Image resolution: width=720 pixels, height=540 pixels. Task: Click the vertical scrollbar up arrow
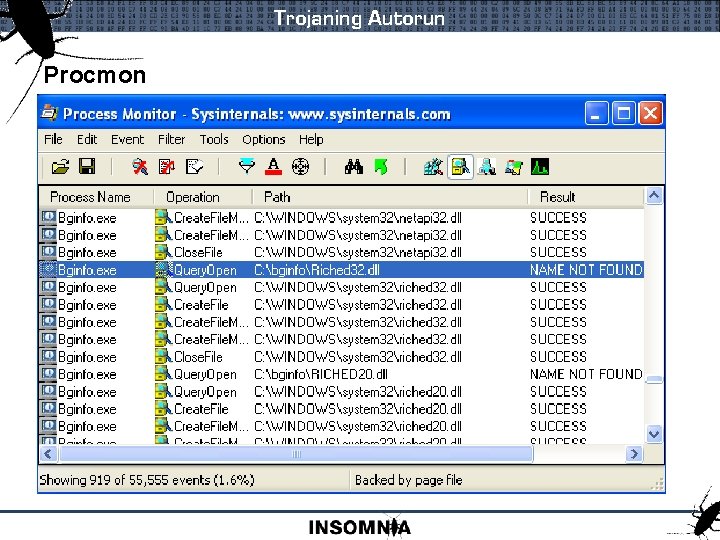click(x=654, y=196)
